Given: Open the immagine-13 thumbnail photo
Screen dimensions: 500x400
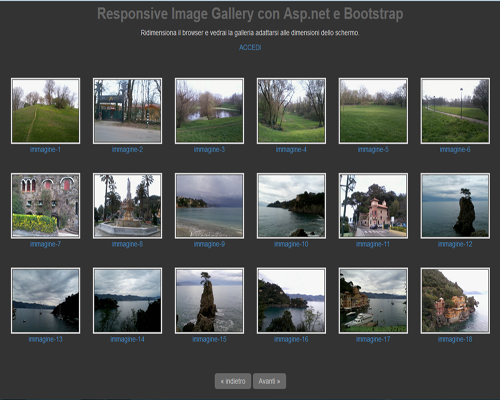Looking at the screenshot, I should pyautogui.click(x=45, y=301).
